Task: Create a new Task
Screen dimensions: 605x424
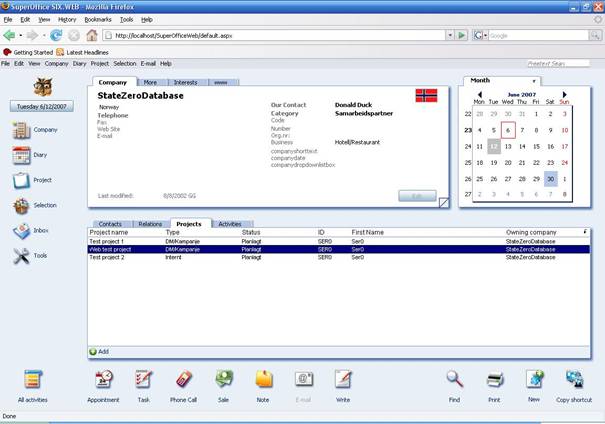Action: click(144, 379)
